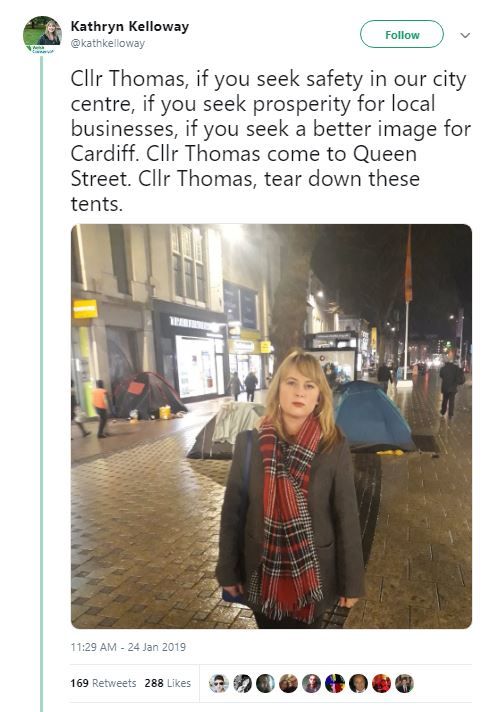Expand the tweet options chevron menu
The height and width of the screenshot is (712, 501).
point(465,35)
